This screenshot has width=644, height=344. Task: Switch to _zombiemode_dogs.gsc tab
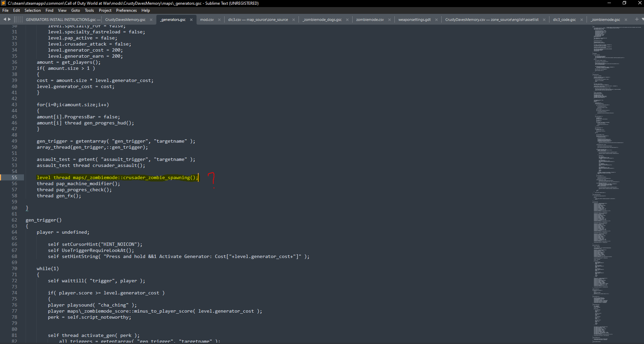(322, 20)
